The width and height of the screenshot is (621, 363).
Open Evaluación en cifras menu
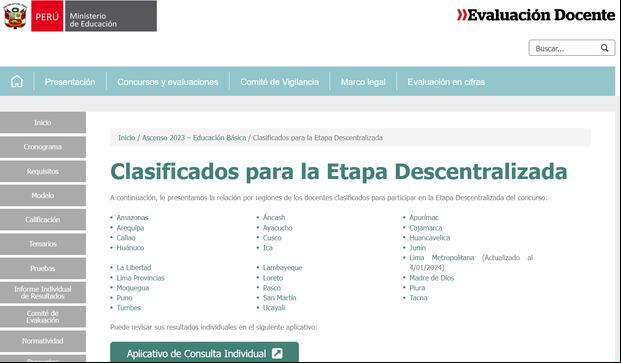click(446, 82)
